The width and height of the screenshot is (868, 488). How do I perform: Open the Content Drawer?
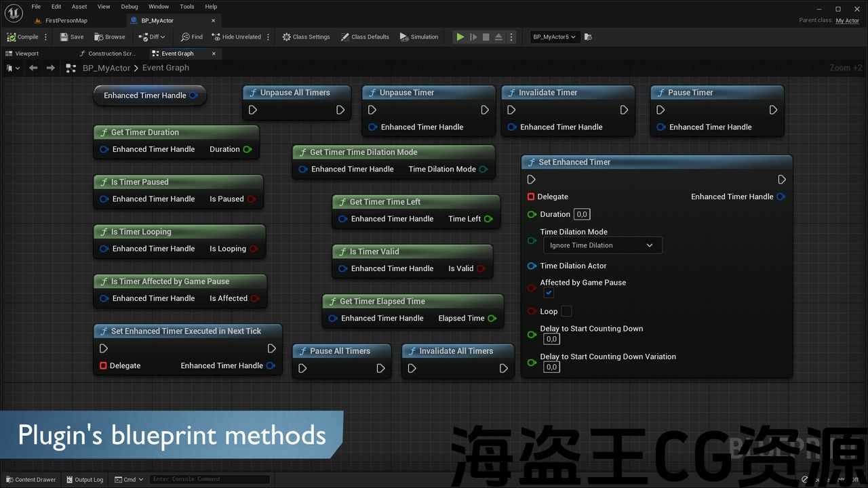pyautogui.click(x=31, y=480)
